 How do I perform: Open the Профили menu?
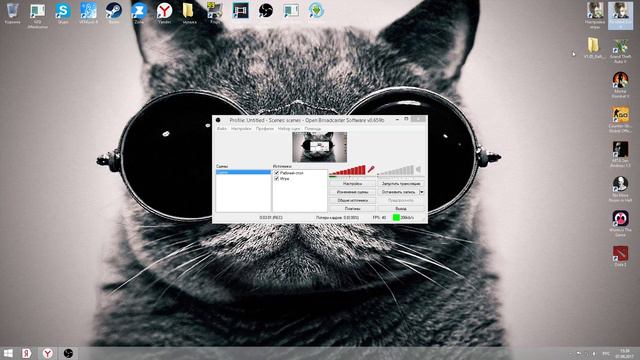coord(265,129)
